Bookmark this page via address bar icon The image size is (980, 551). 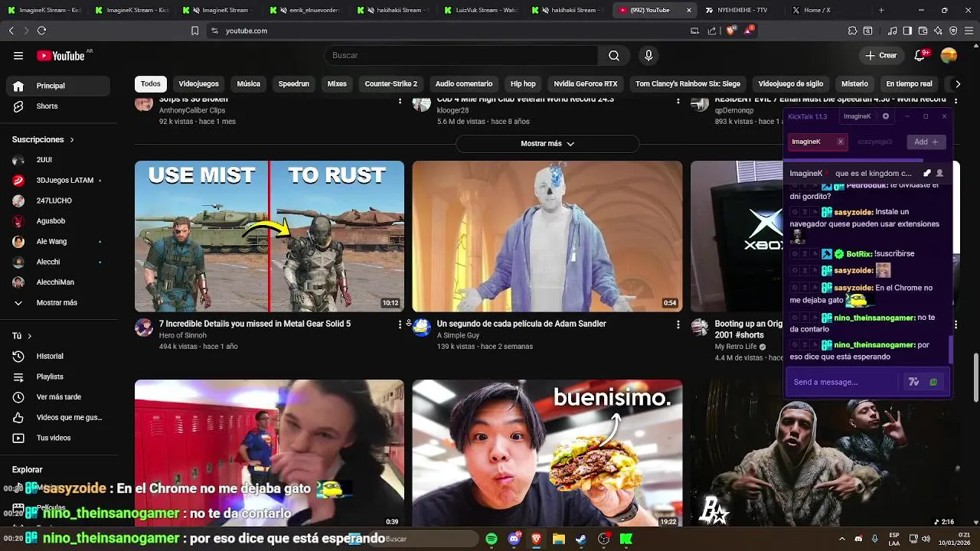[194, 31]
